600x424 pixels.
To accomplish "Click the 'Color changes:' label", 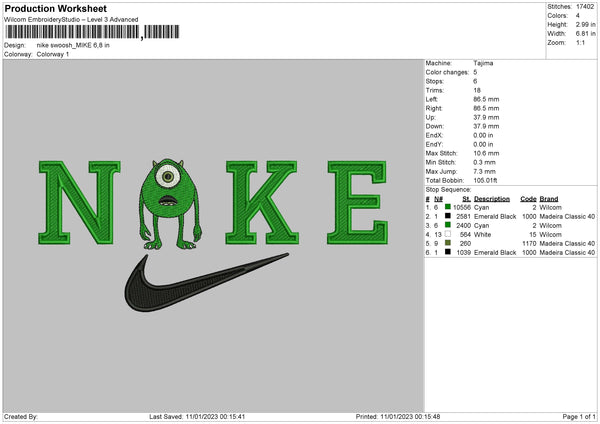I will pos(447,72).
